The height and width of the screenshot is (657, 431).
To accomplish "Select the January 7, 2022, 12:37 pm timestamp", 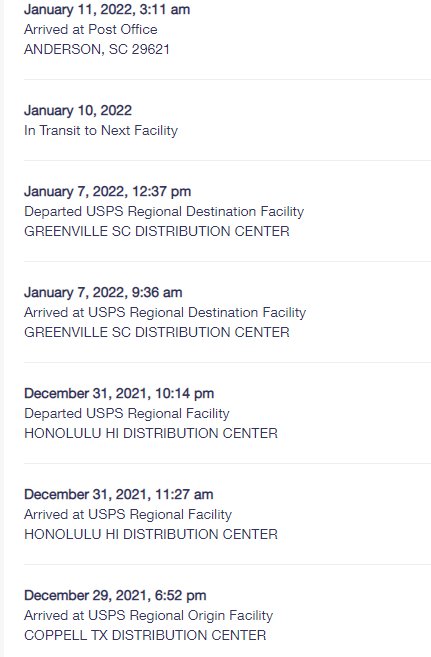I will tap(107, 191).
